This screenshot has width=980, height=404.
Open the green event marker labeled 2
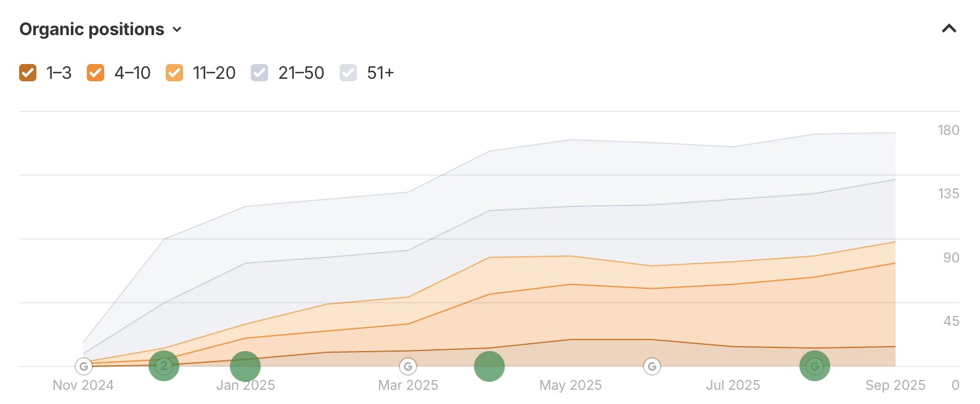[x=163, y=366]
